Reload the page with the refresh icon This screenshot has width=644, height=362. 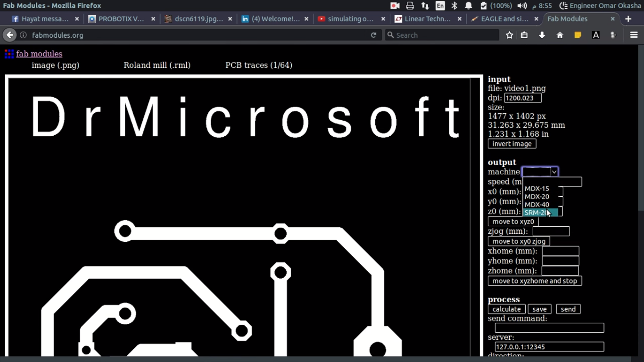click(373, 35)
